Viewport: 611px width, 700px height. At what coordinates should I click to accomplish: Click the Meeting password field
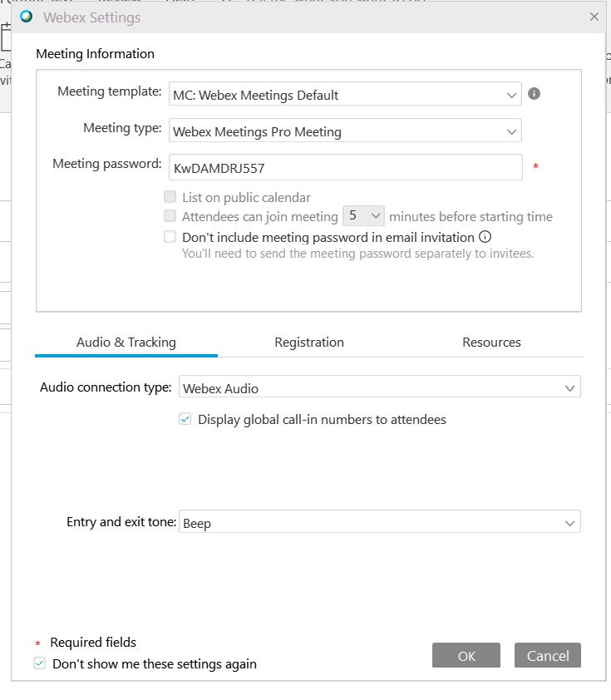pyautogui.click(x=346, y=167)
